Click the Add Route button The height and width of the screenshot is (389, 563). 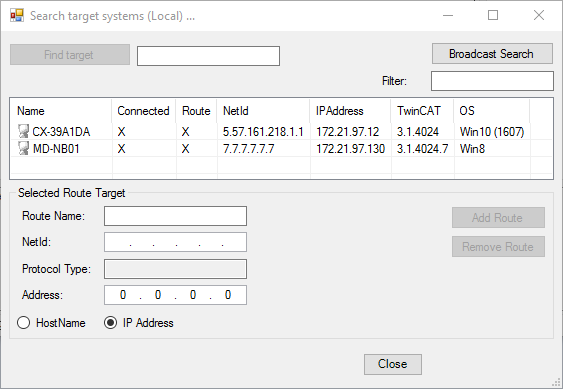(x=498, y=218)
